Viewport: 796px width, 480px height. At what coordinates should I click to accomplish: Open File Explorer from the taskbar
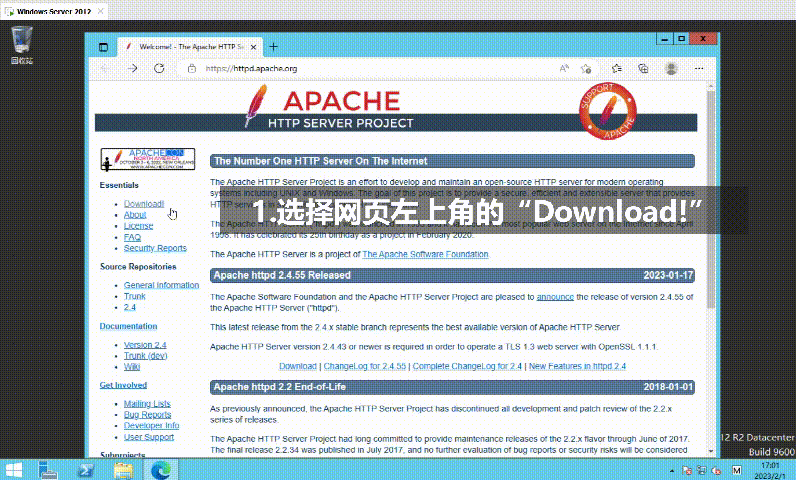123,470
